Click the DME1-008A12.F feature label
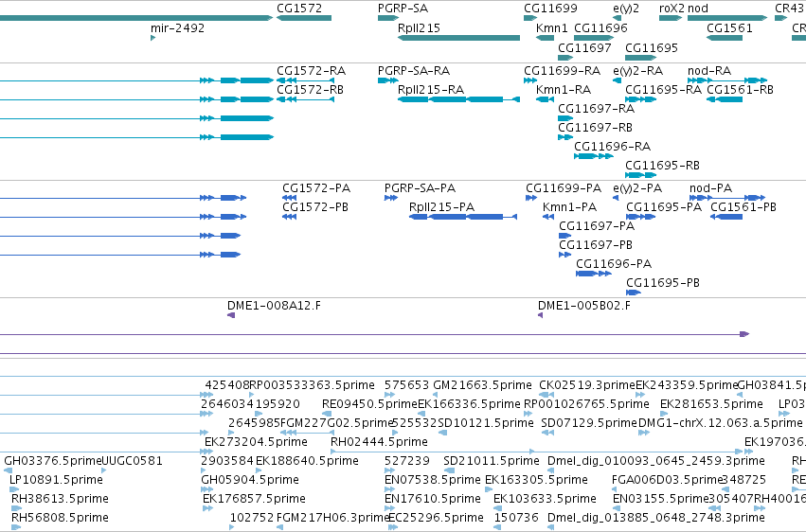 (274, 306)
